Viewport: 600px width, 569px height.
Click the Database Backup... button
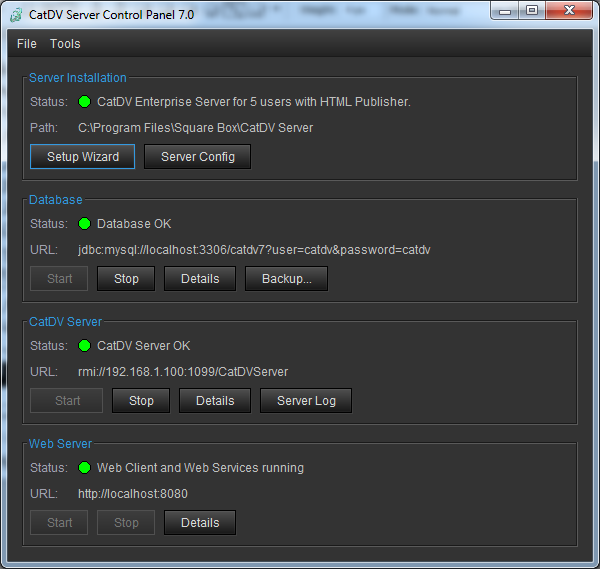pos(287,279)
